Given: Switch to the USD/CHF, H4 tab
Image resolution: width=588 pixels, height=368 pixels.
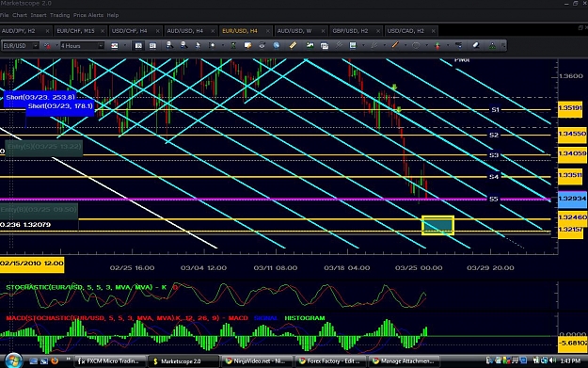Looking at the screenshot, I should tap(135, 31).
